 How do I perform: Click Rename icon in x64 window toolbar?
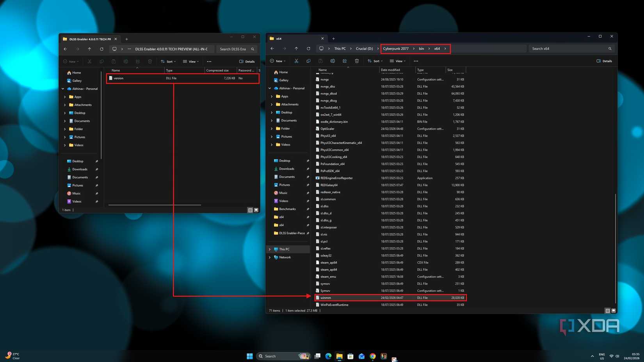(x=333, y=61)
